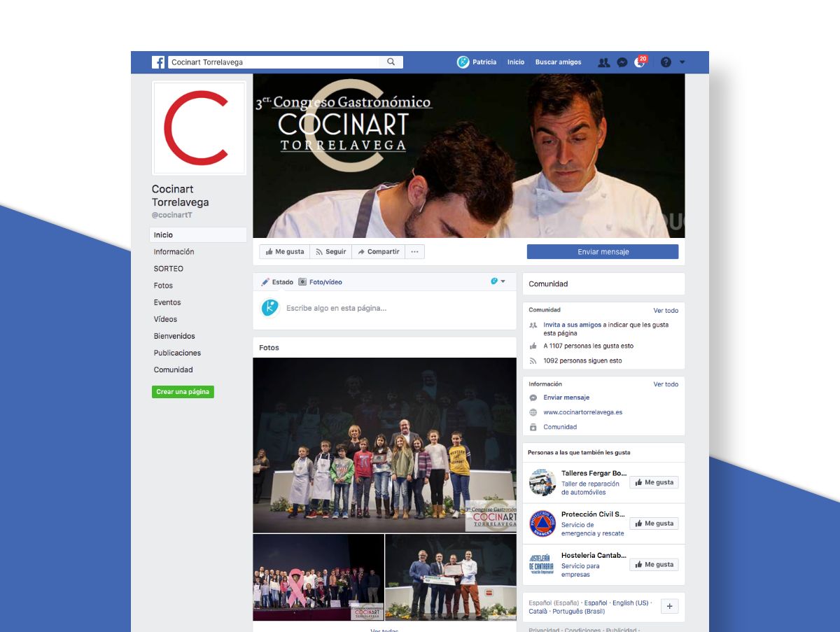Open Talleres Fergar page link

pos(594,473)
